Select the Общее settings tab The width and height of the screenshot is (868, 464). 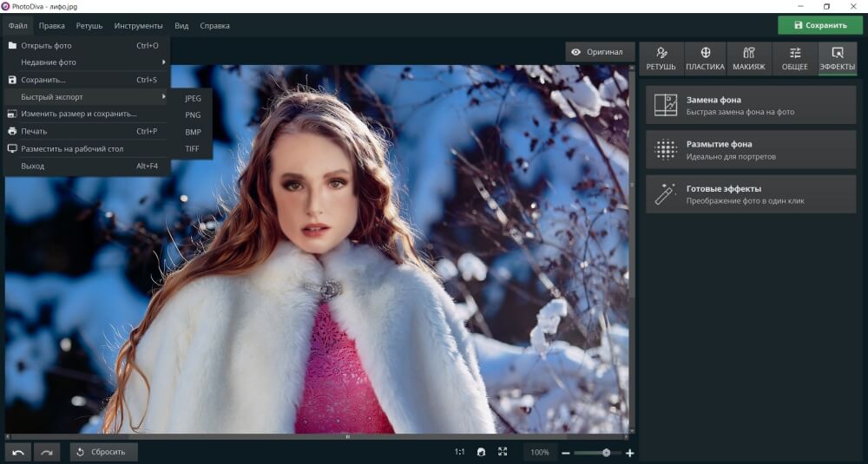coord(794,58)
